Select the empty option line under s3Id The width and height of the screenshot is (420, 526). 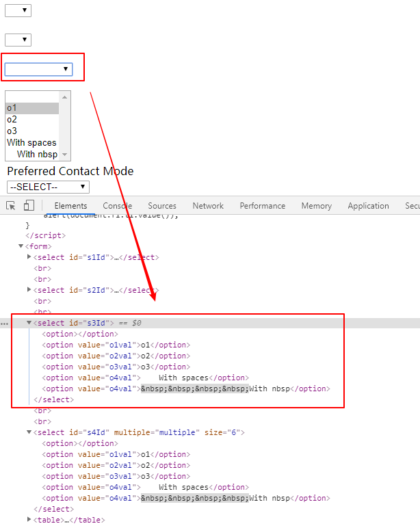coord(80,334)
